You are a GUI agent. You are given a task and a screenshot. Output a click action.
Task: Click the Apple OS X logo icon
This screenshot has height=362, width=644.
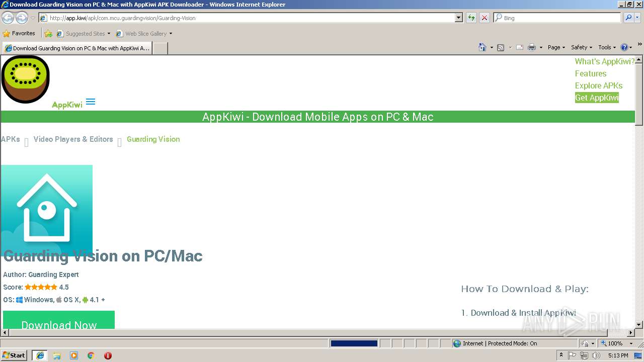(x=59, y=300)
